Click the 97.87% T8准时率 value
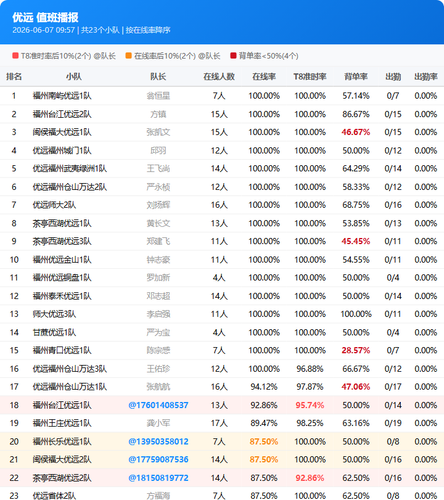Viewport: 444px width, 500px height. [310, 387]
